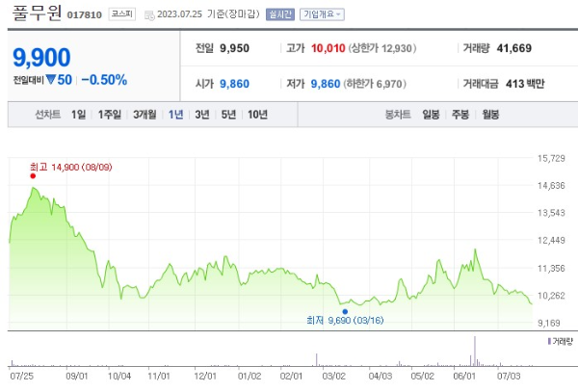Click the 9,169 y-axis label
Image resolution: width=578 pixels, height=392 pixels.
pyautogui.click(x=551, y=323)
